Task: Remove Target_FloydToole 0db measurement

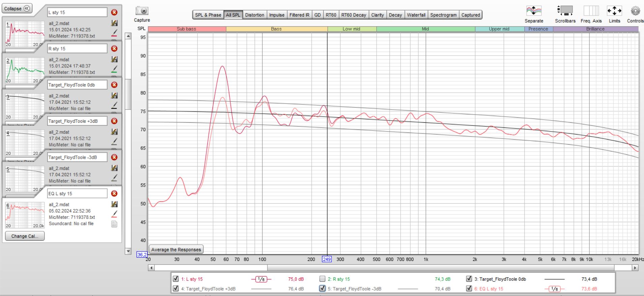Action: 114,85
